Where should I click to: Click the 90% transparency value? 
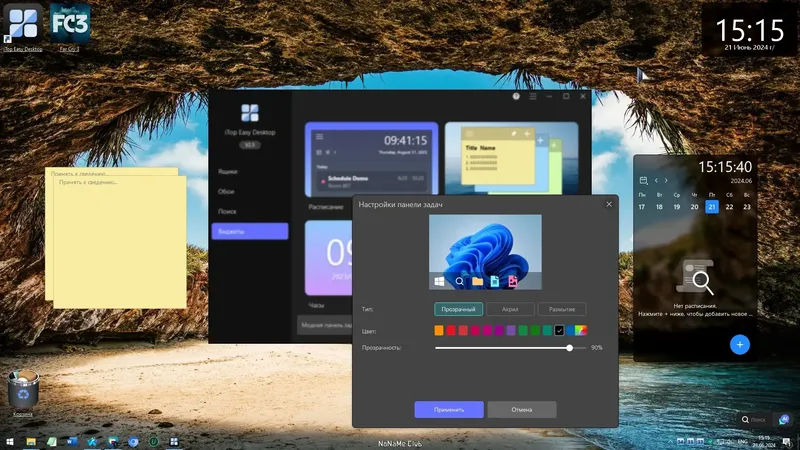(x=596, y=348)
